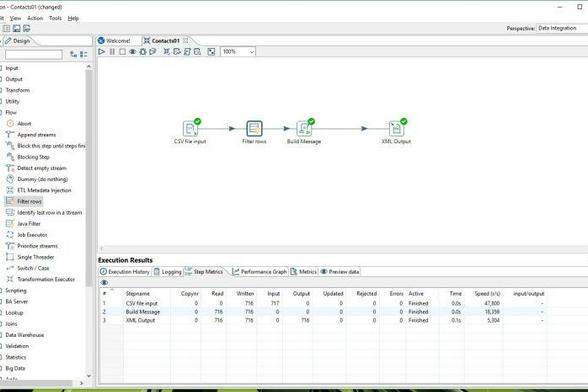The width and height of the screenshot is (588, 392).
Task: Expand the Utility category in the tree
Action: [12, 102]
